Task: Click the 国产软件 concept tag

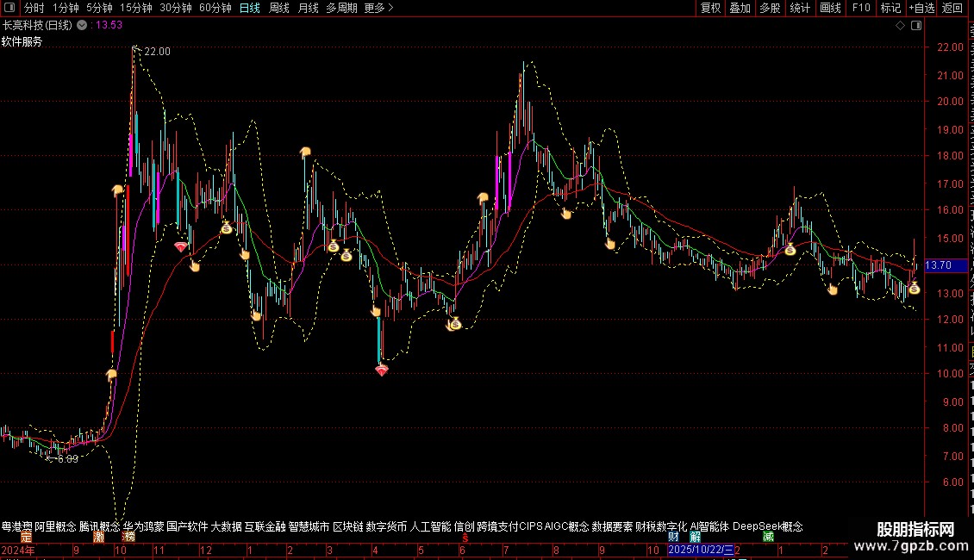Action: coord(187,526)
